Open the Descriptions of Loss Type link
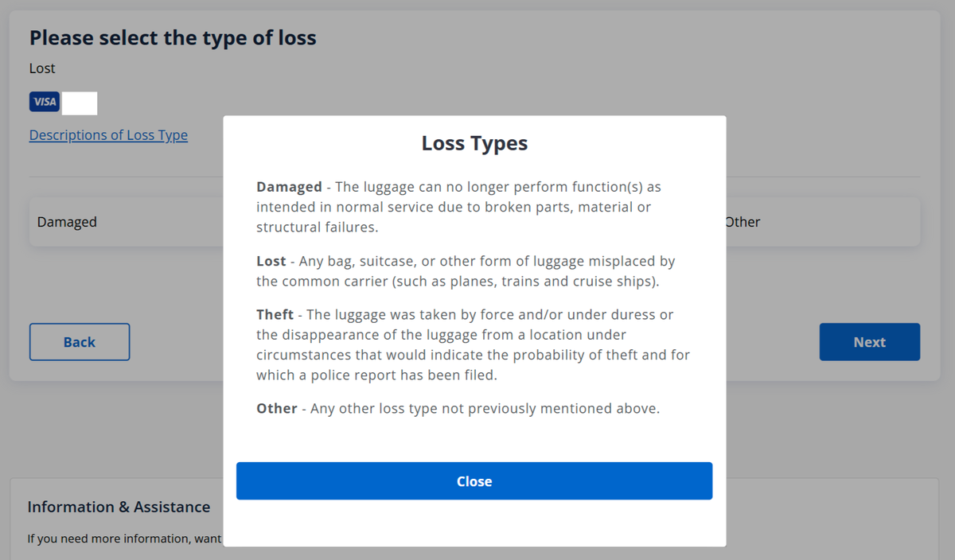Screen dimensions: 955x560 108,135
